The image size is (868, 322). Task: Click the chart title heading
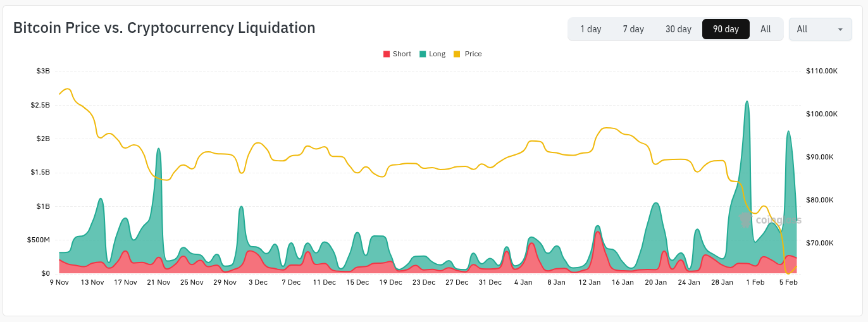click(x=164, y=28)
